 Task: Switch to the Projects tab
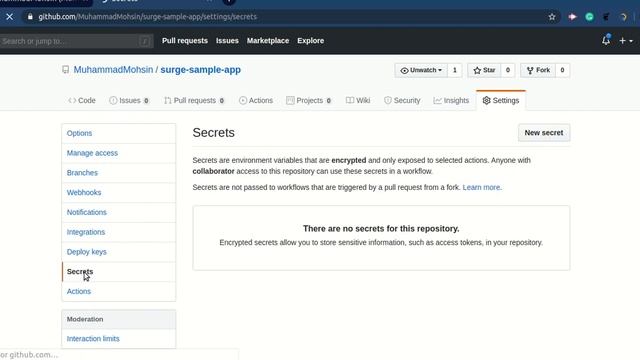(x=309, y=100)
